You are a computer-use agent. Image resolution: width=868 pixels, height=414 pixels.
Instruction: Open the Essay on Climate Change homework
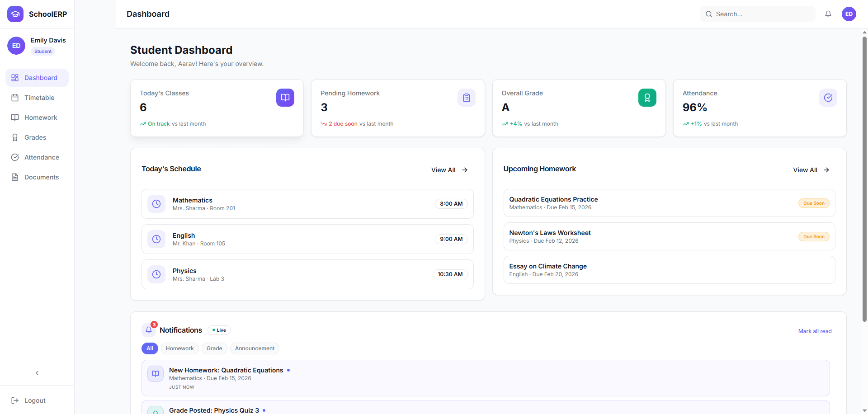tap(669, 270)
